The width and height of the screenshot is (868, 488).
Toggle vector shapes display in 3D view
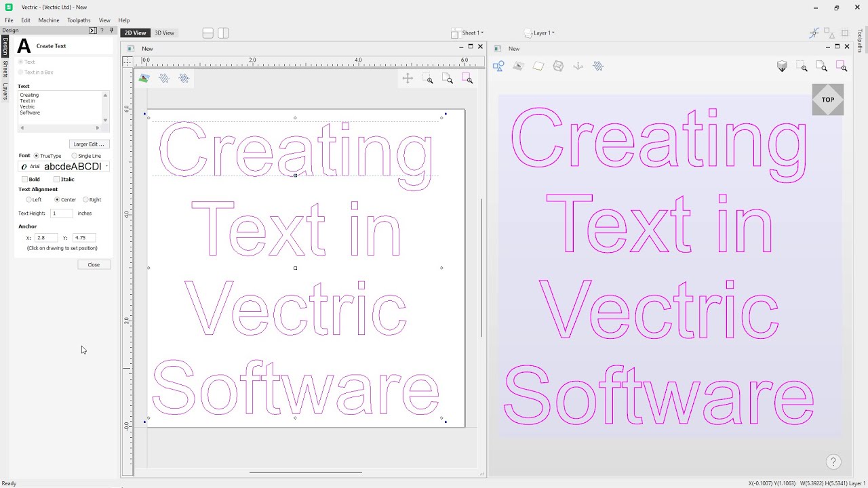[498, 66]
